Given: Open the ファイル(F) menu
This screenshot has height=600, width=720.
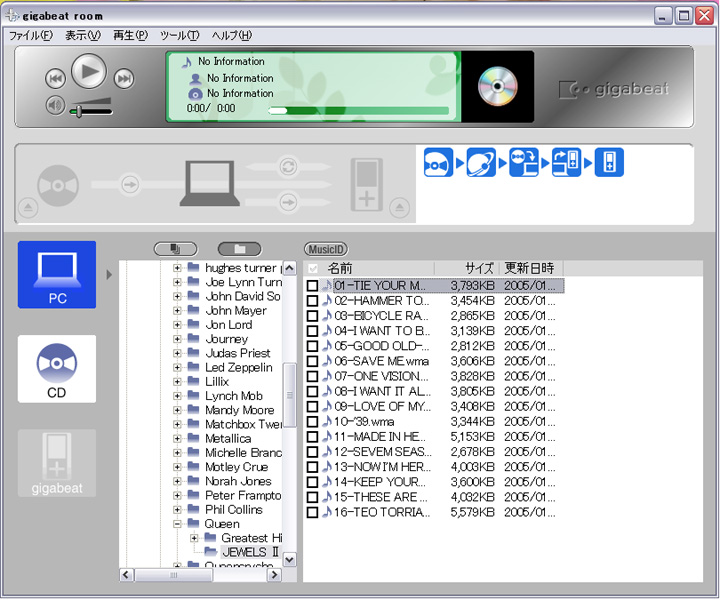Looking at the screenshot, I should point(31,35).
